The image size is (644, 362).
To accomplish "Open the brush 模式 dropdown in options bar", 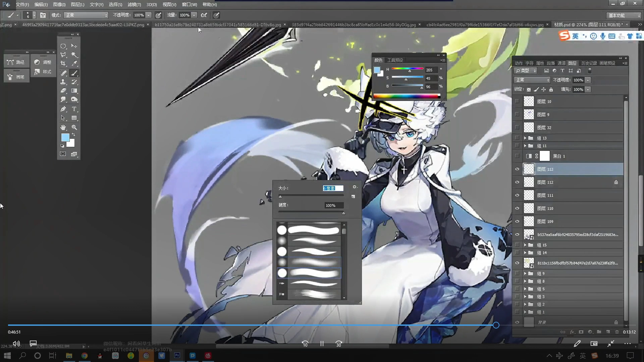I will pyautogui.click(x=86, y=15).
